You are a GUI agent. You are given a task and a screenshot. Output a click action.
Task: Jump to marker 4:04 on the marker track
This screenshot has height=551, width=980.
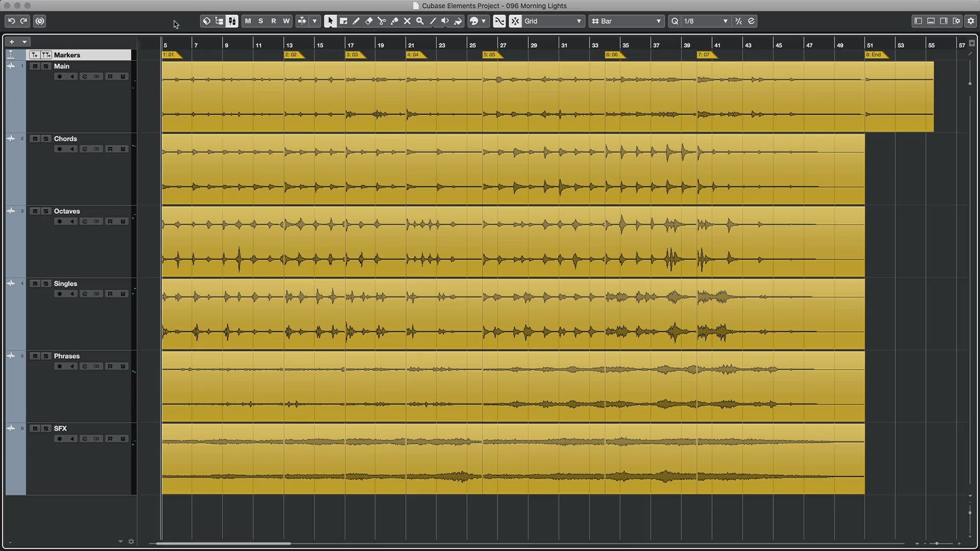point(415,55)
